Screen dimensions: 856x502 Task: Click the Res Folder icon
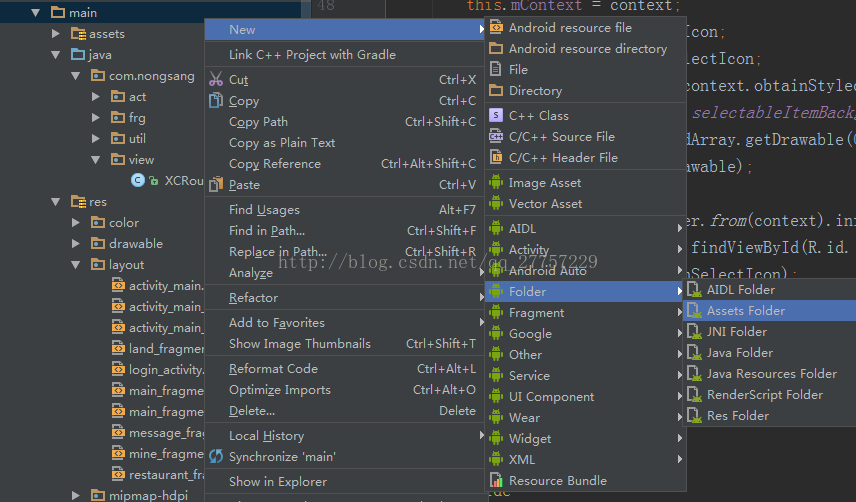694,416
